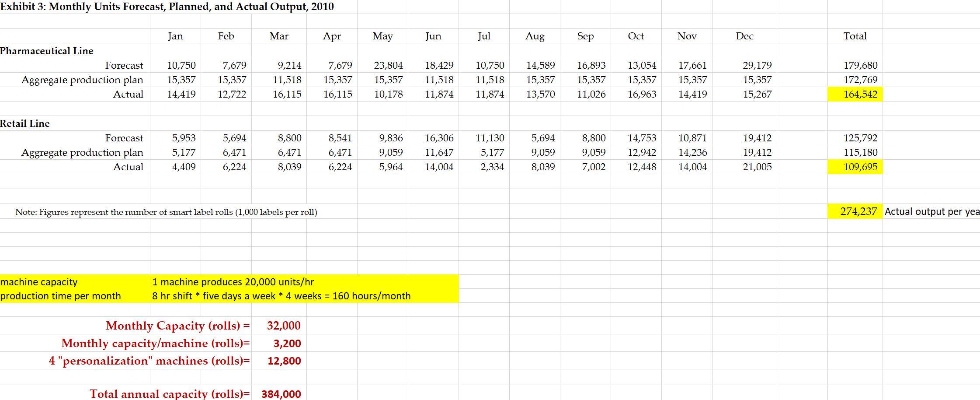Screen dimensions: 980x400
Task: Select the production time per month cell
Action: click(61, 296)
